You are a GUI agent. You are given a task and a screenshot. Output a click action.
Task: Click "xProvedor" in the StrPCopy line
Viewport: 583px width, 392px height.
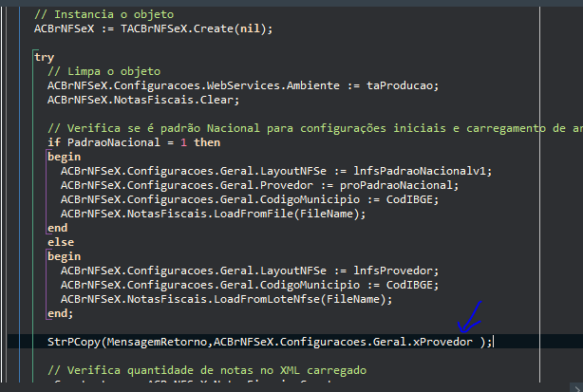coord(442,342)
